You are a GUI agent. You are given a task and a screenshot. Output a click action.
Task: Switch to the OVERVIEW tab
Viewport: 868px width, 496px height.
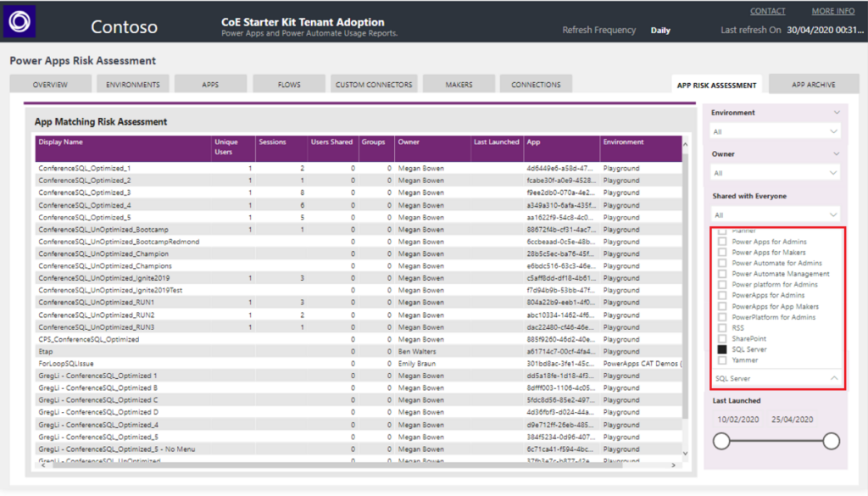pyautogui.click(x=50, y=83)
